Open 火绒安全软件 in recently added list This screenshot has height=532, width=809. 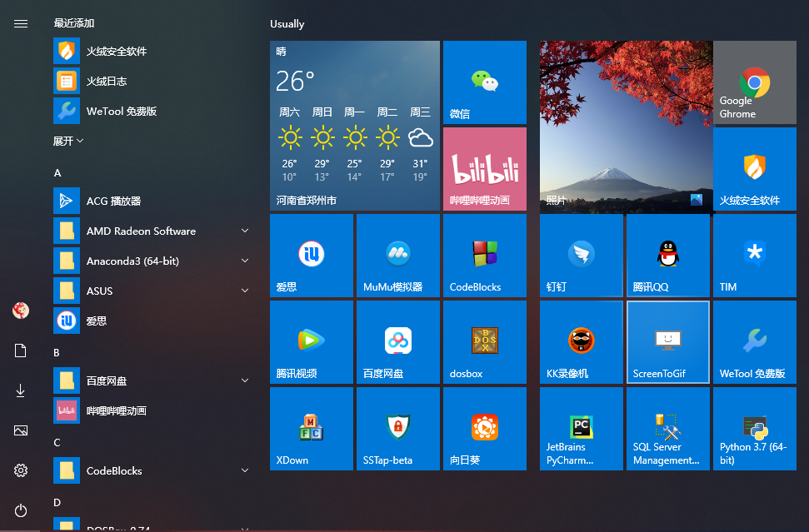(x=154, y=51)
